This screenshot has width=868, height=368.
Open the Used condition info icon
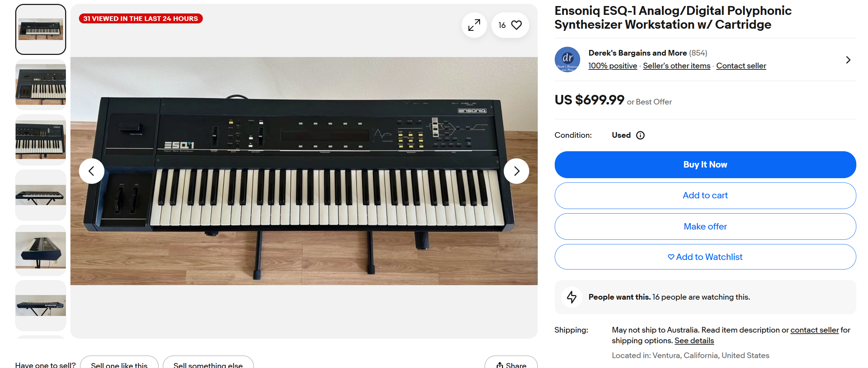click(640, 135)
